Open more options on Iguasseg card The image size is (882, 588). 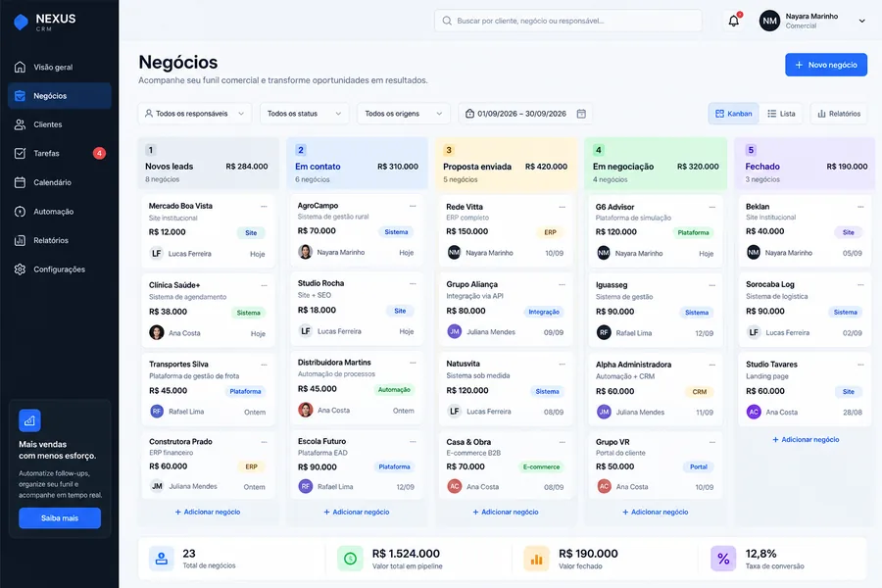coord(712,285)
